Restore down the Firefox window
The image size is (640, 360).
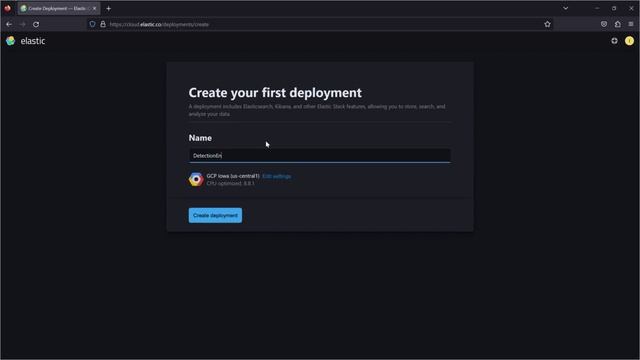(x=614, y=8)
